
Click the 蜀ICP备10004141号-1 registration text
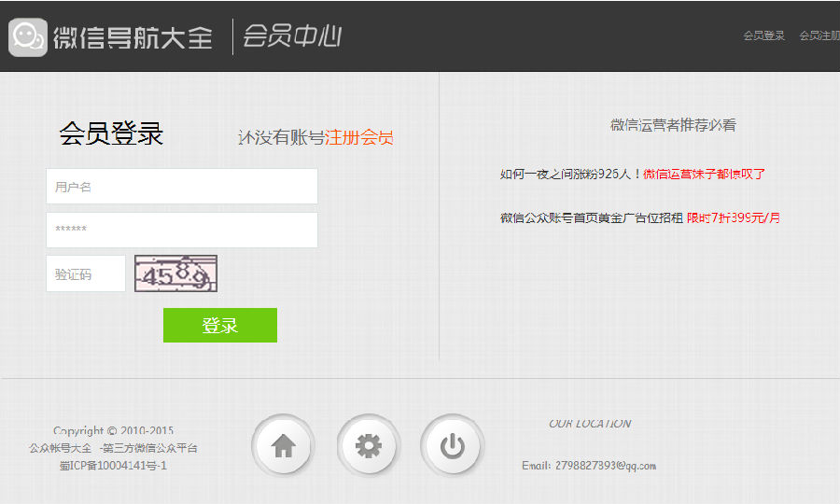point(113,465)
